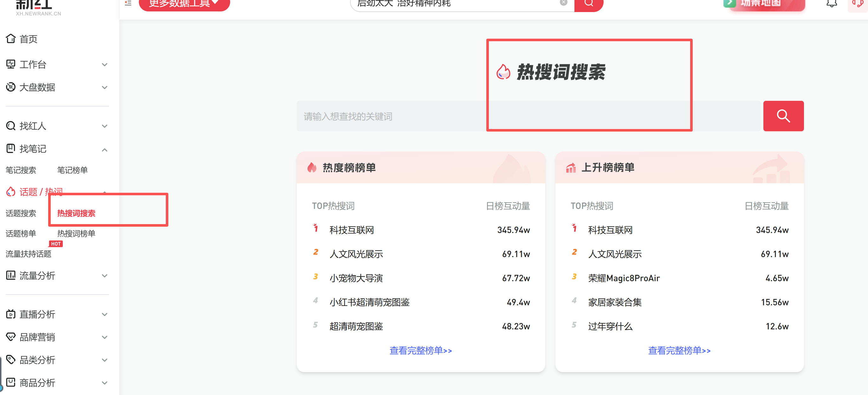Collapse the sidebar with menu icon

pyautogui.click(x=128, y=3)
